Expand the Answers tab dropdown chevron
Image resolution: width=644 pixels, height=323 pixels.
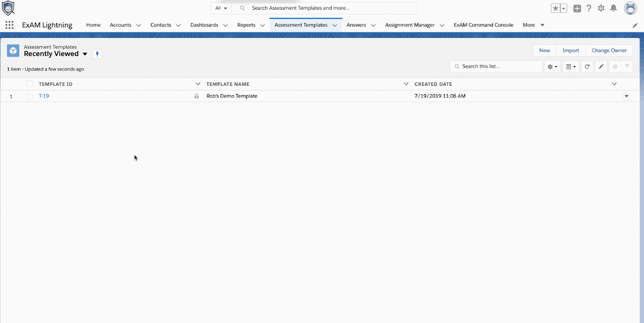[x=373, y=25]
